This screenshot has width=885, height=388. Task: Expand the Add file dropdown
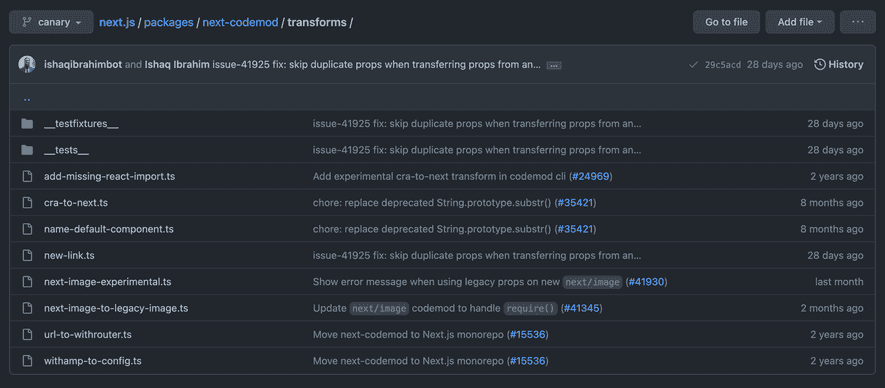pyautogui.click(x=800, y=22)
